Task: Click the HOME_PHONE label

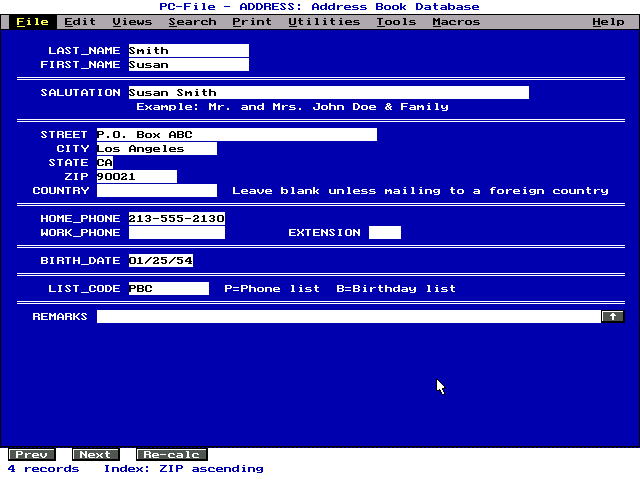Action: click(x=80, y=218)
